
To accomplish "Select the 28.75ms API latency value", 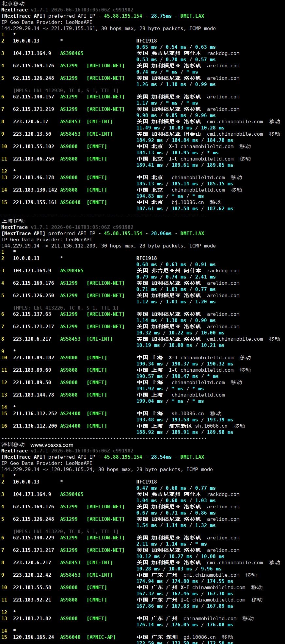I will pyautogui.click(x=161, y=16).
